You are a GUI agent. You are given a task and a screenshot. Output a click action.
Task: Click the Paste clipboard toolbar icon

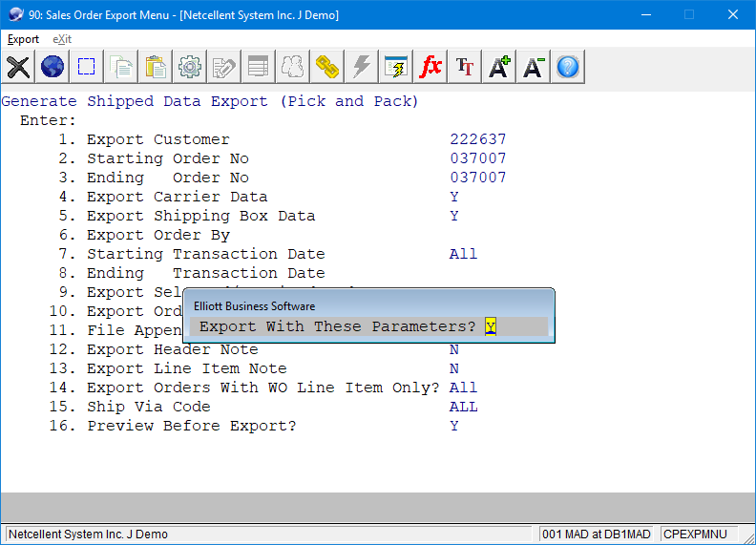coord(156,67)
